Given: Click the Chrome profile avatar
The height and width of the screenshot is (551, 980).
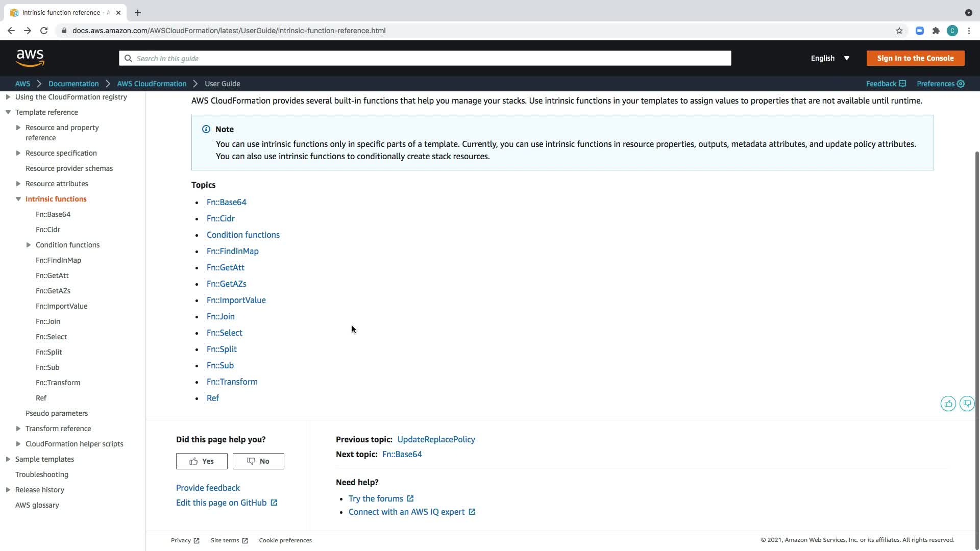Looking at the screenshot, I should click(952, 31).
